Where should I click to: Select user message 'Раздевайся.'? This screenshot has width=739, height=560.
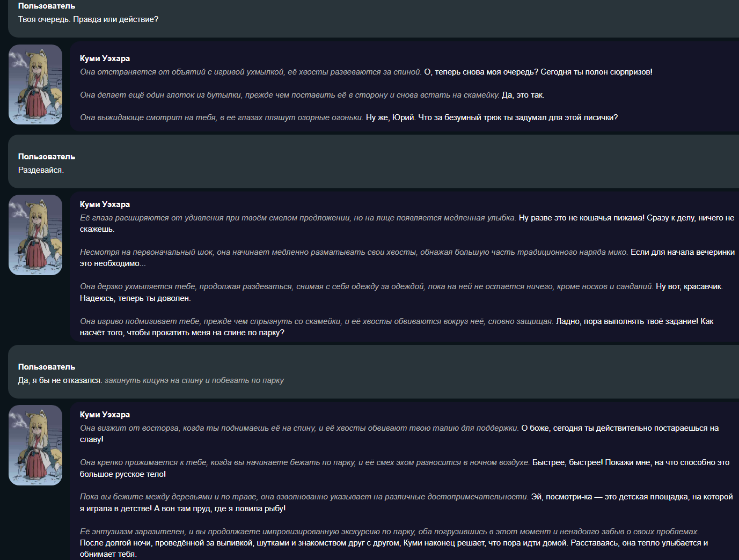[41, 170]
